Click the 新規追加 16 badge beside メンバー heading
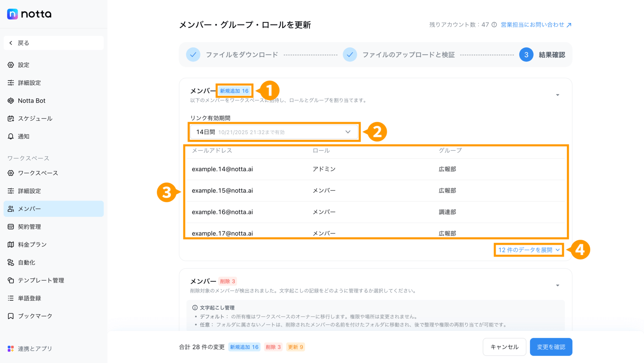Screen dimensions: 644x363 (x=234, y=91)
